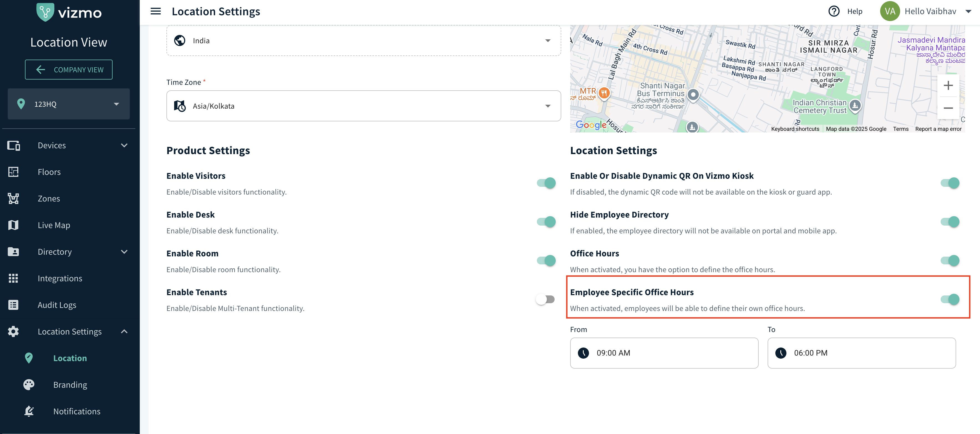Click the Help question mark icon
Image resolution: width=980 pixels, height=434 pixels.
(834, 11)
